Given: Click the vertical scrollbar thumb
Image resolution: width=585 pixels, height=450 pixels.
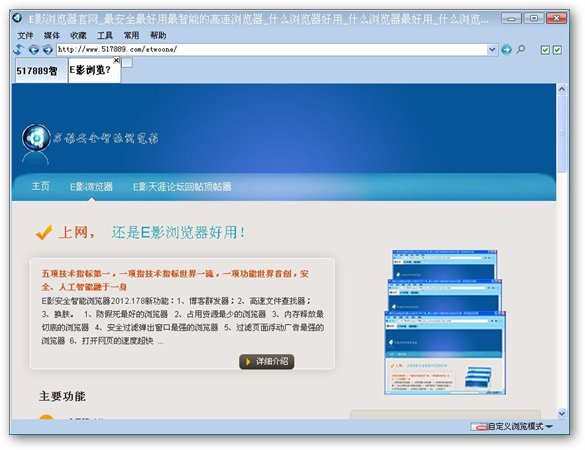Looking at the screenshot, I should [561, 133].
